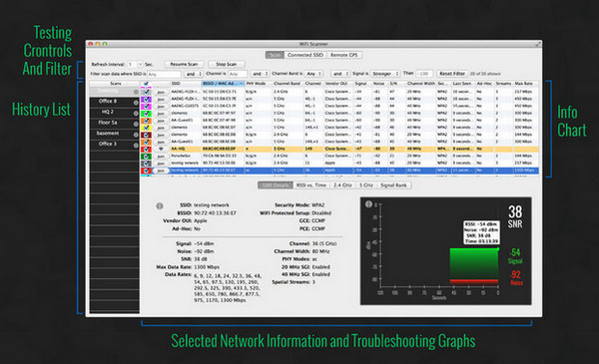Click the Scans history list header
The width and height of the screenshot is (599, 364).
coord(115,84)
